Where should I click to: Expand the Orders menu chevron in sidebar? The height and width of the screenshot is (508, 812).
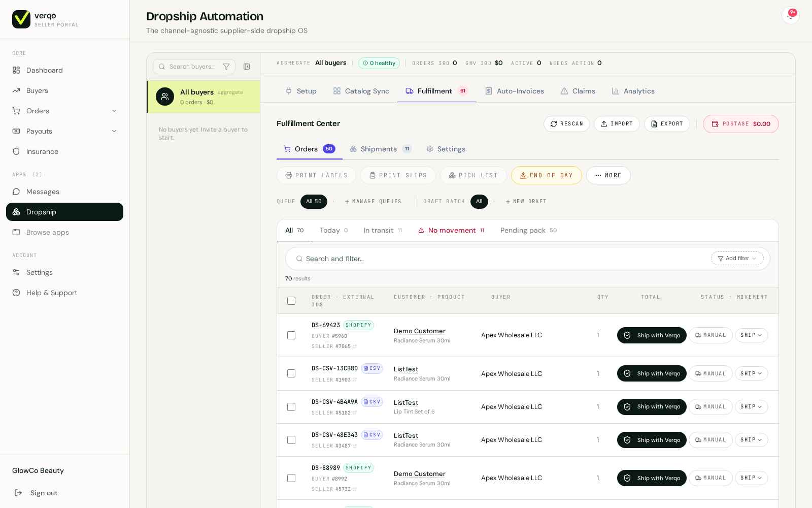[114, 111]
